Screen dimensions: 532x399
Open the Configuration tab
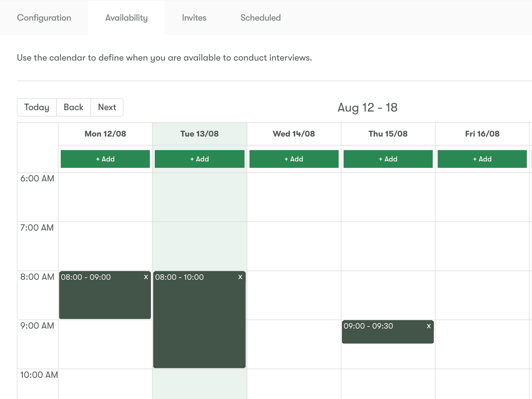click(44, 18)
